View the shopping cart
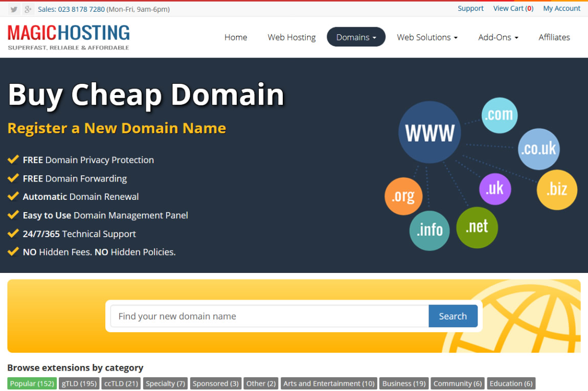 pos(513,8)
